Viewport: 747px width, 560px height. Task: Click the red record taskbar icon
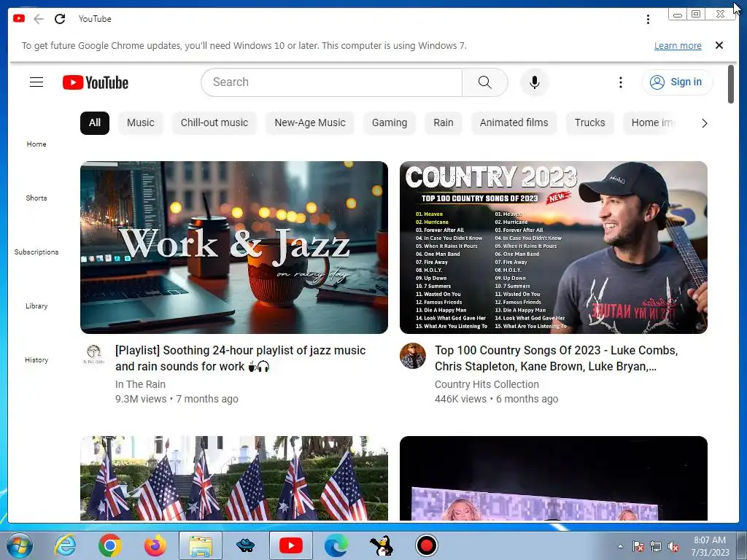click(426, 545)
